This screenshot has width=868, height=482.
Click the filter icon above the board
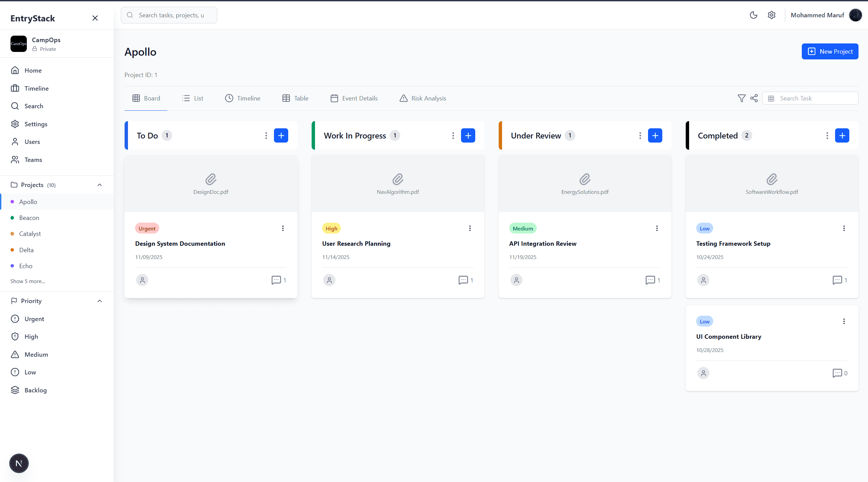741,98
